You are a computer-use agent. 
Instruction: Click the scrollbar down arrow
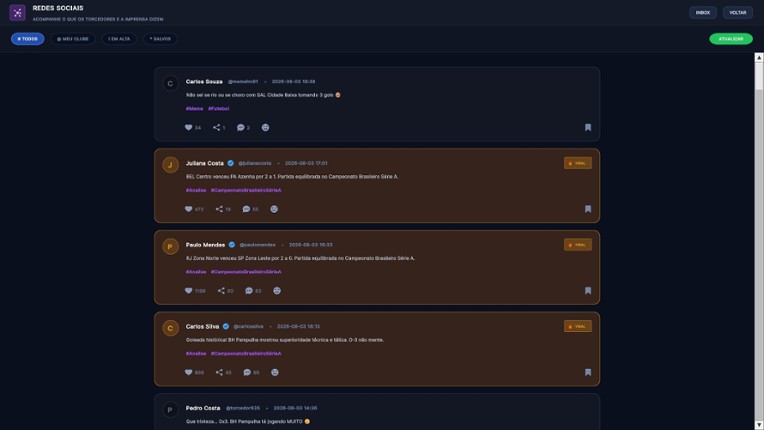pyautogui.click(x=759, y=425)
